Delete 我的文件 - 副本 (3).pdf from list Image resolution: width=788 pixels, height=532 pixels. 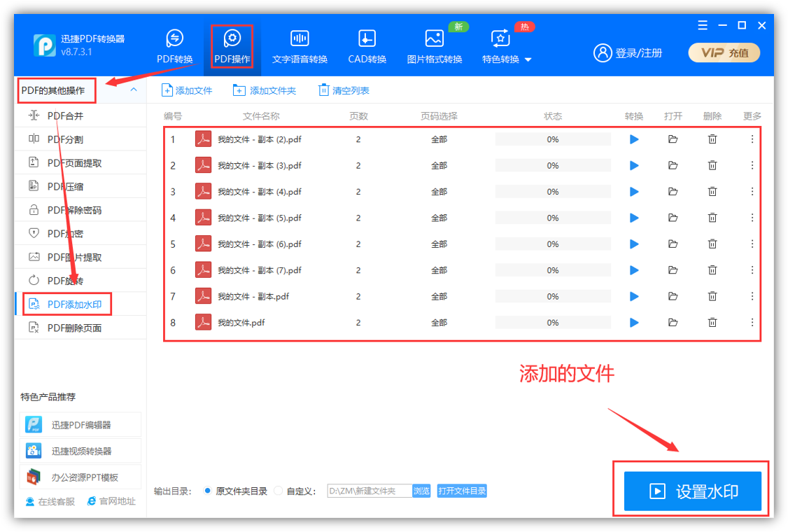pyautogui.click(x=712, y=165)
